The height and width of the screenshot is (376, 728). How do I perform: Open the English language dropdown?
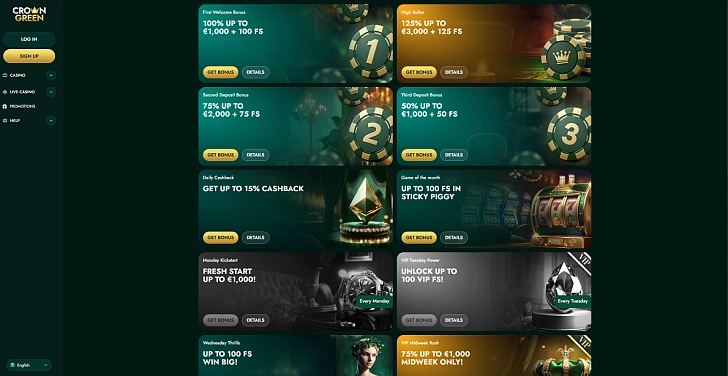pos(29,365)
